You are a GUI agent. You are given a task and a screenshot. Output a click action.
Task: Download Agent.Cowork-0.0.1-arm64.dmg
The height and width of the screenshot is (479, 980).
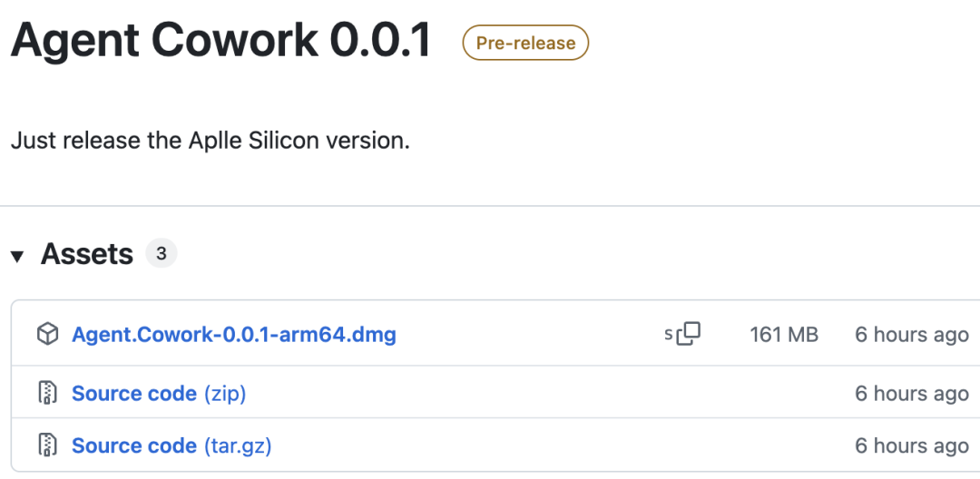234,335
